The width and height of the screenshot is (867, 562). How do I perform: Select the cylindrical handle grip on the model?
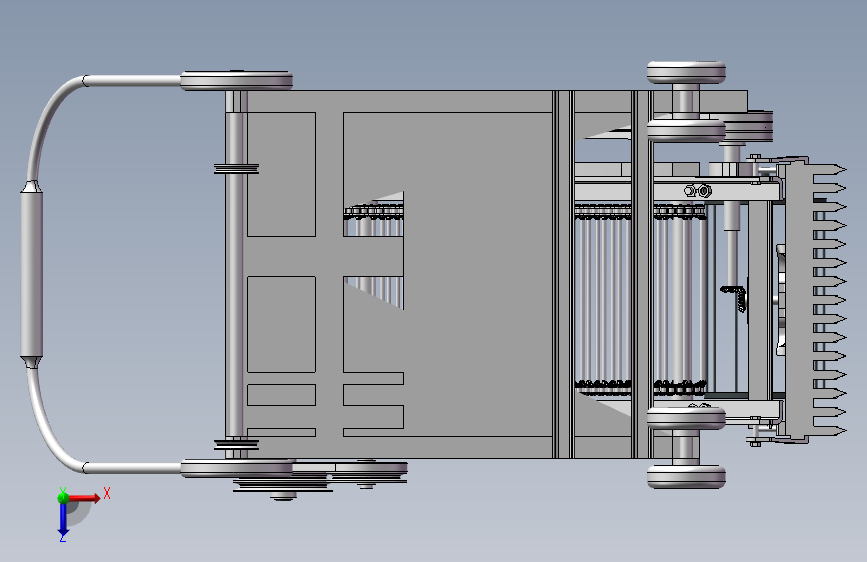click(x=32, y=274)
